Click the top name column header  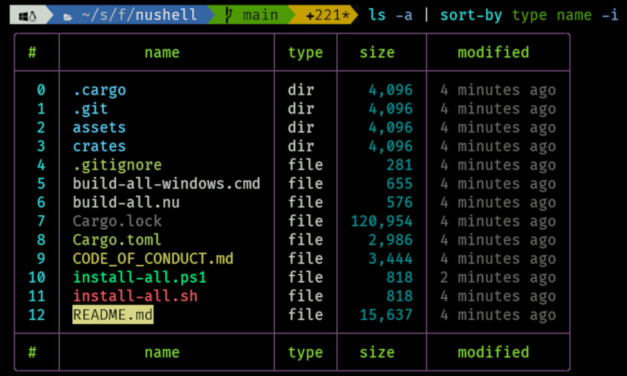click(x=162, y=52)
